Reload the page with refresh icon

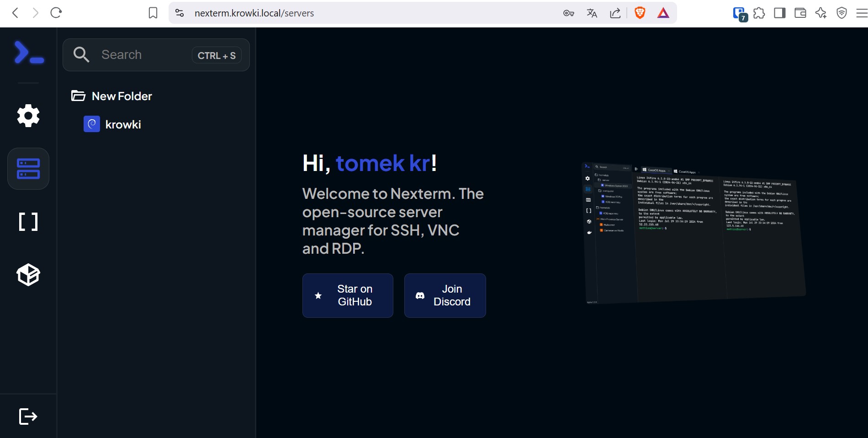56,13
